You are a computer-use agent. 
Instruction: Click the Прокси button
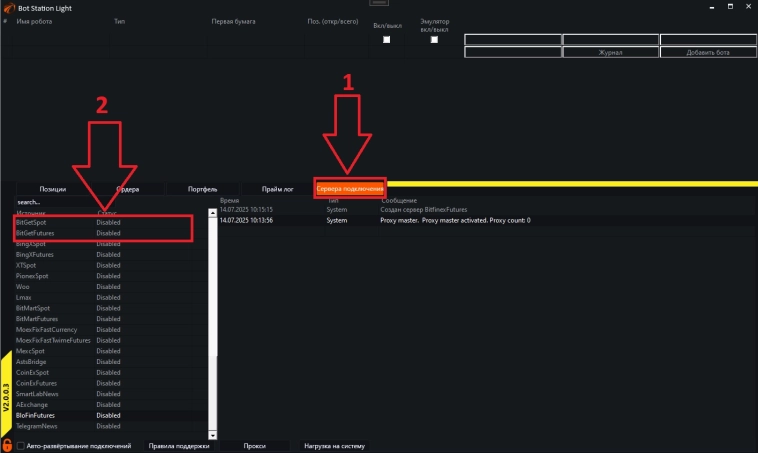(254, 446)
